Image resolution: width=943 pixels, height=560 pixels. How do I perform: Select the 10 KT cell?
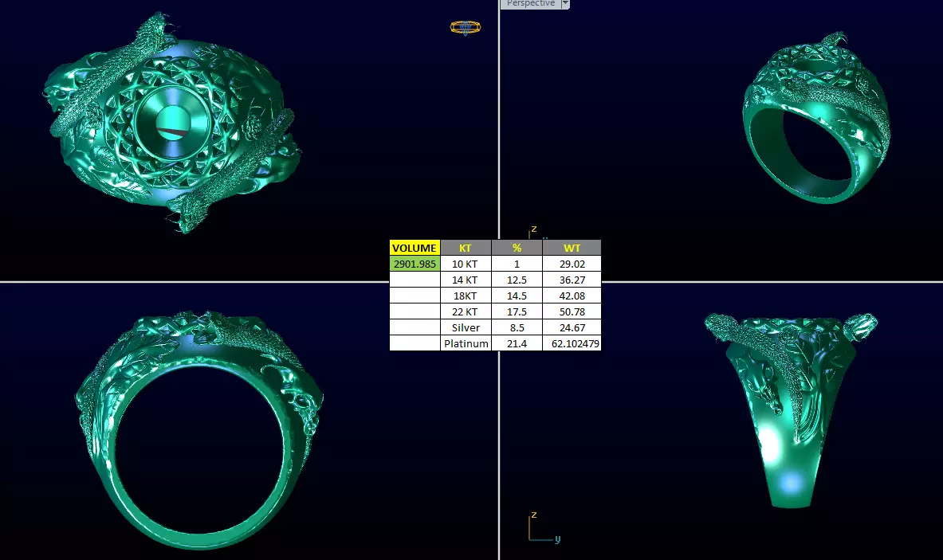pos(466,264)
